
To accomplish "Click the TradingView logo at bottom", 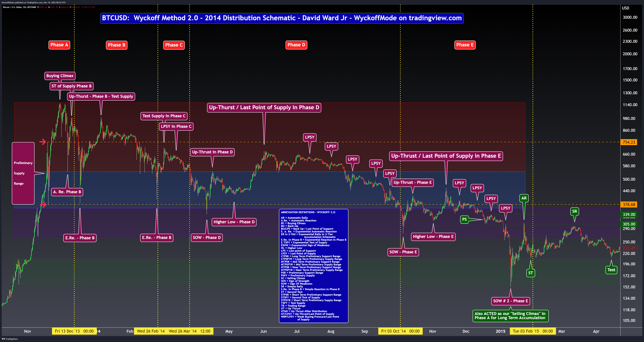I will (10, 339).
